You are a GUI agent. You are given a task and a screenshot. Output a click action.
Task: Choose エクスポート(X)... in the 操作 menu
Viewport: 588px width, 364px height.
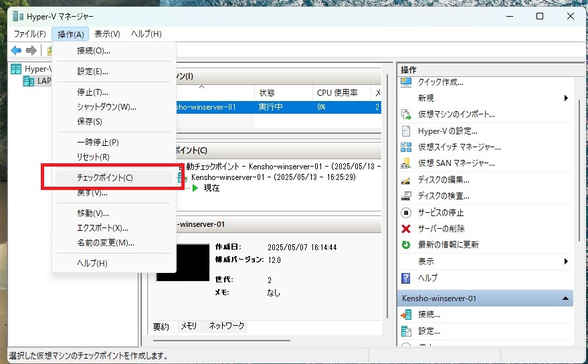(102, 228)
